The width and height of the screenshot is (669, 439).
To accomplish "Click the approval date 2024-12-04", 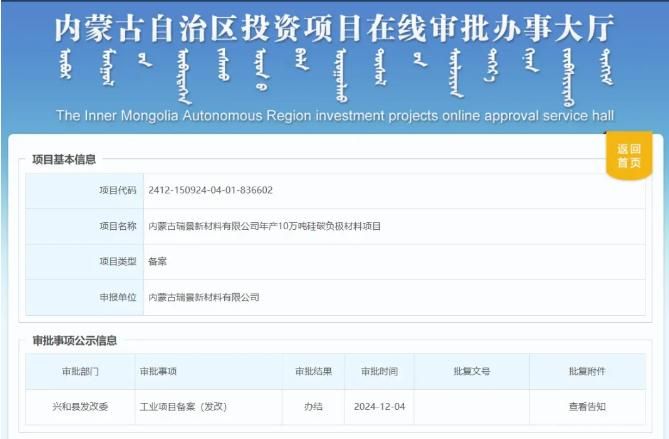I will tap(379, 407).
